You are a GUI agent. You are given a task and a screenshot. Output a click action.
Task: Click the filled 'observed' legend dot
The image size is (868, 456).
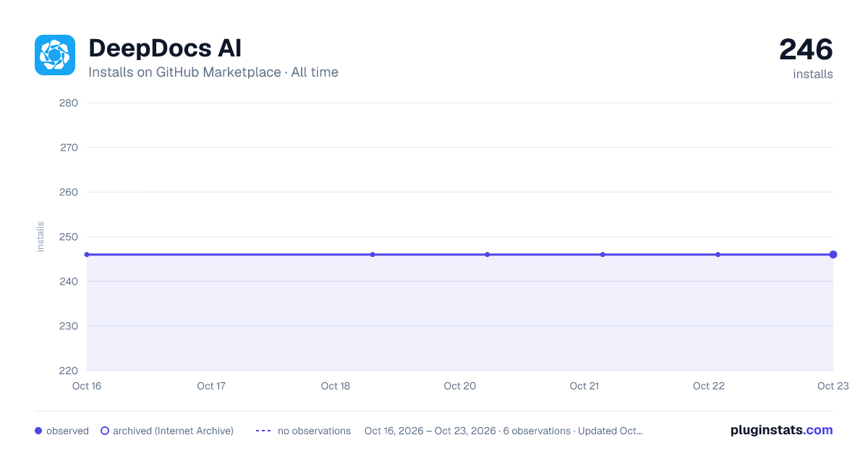click(38, 431)
